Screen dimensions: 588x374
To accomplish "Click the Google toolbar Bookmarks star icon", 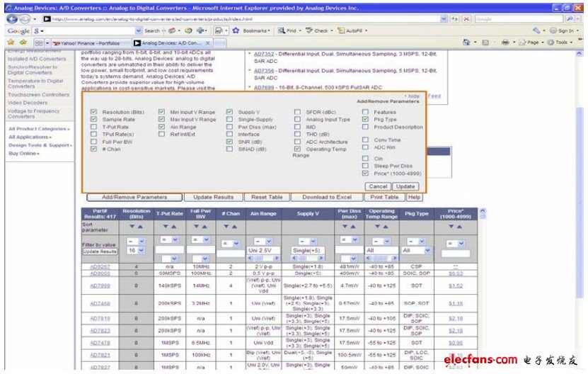I will (x=234, y=31).
